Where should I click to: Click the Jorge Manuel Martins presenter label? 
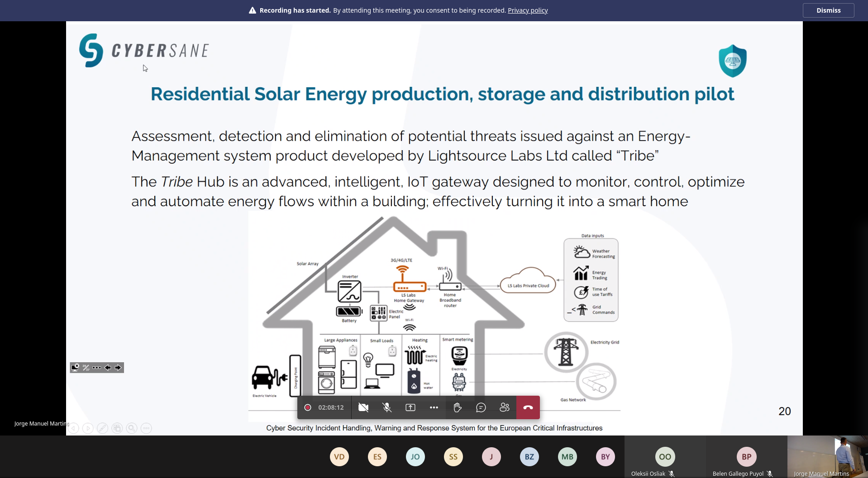(41, 424)
